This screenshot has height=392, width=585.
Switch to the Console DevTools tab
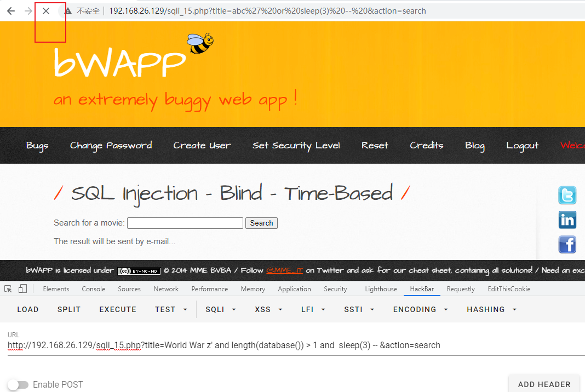[x=93, y=289]
